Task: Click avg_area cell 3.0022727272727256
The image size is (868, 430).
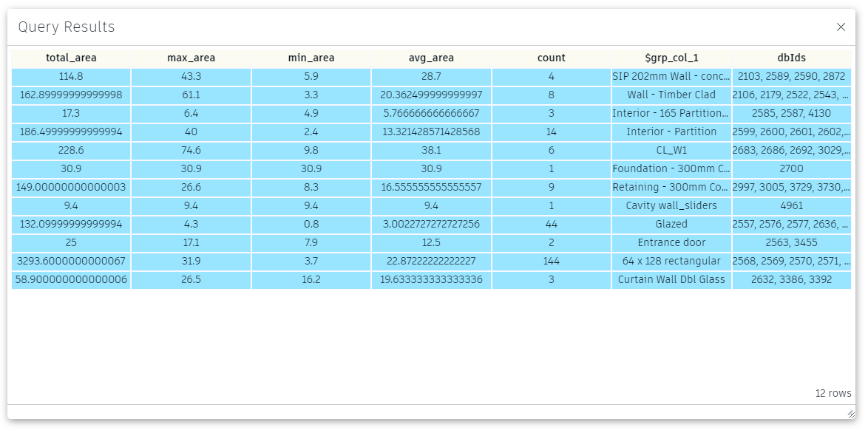Action: tap(431, 224)
